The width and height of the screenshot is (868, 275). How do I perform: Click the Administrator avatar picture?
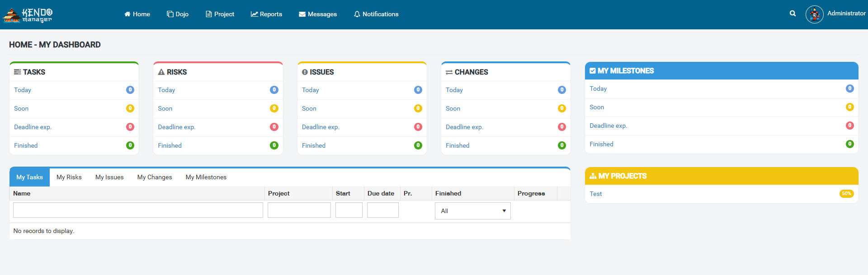[x=814, y=14]
